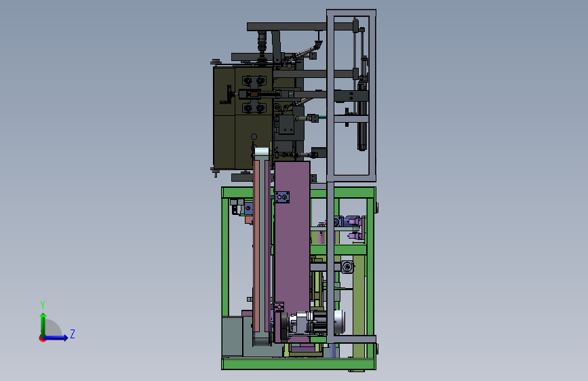Viewport: 588px width, 381px height.
Task: Select the green bottom beam of the base frame
Action: tap(298, 364)
